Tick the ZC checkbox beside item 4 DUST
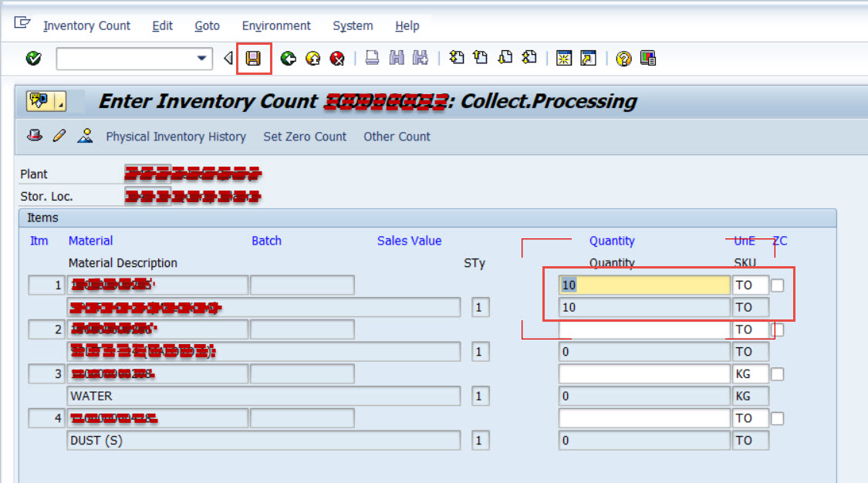The width and height of the screenshot is (868, 483). (x=778, y=417)
